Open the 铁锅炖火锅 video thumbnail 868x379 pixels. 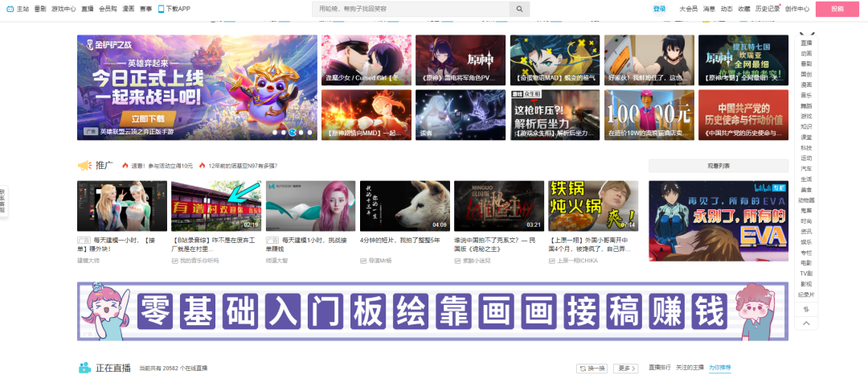pyautogui.click(x=593, y=205)
